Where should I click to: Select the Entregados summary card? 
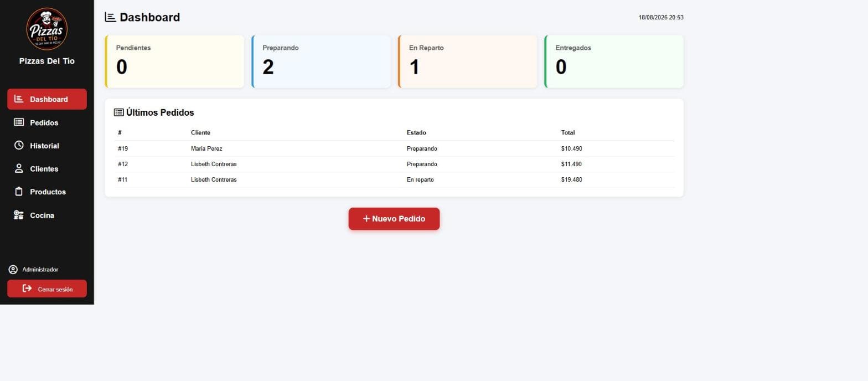click(614, 61)
